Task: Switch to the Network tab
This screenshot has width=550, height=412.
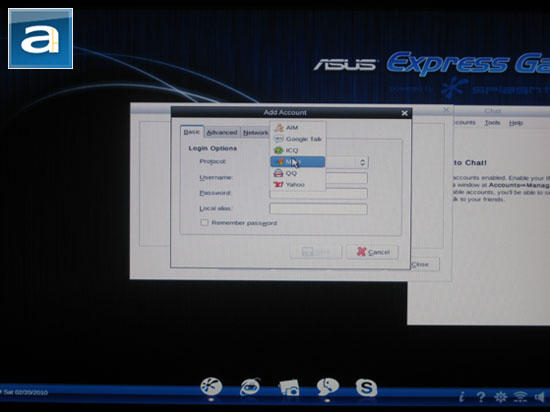Action: click(255, 133)
